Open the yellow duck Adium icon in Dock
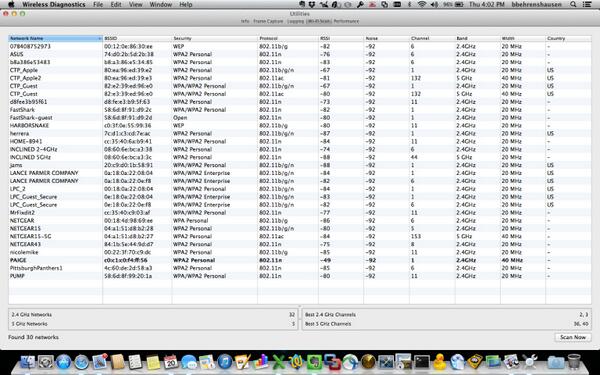Image resolution: width=600 pixels, height=375 pixels. tap(440, 362)
